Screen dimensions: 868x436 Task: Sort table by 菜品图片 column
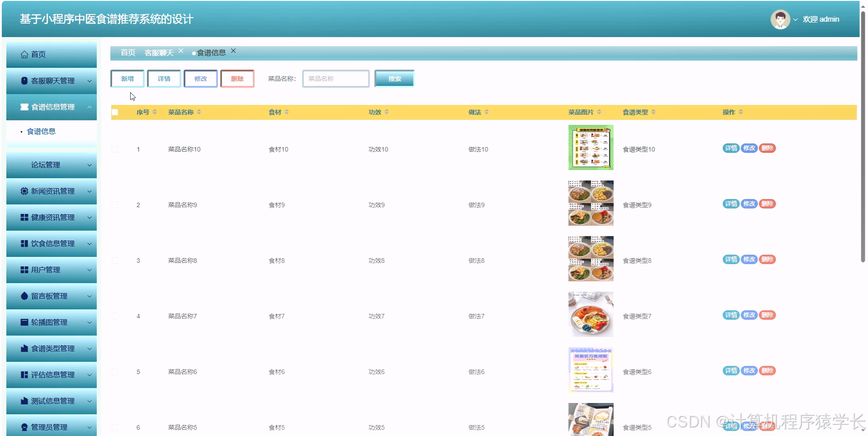coord(599,112)
